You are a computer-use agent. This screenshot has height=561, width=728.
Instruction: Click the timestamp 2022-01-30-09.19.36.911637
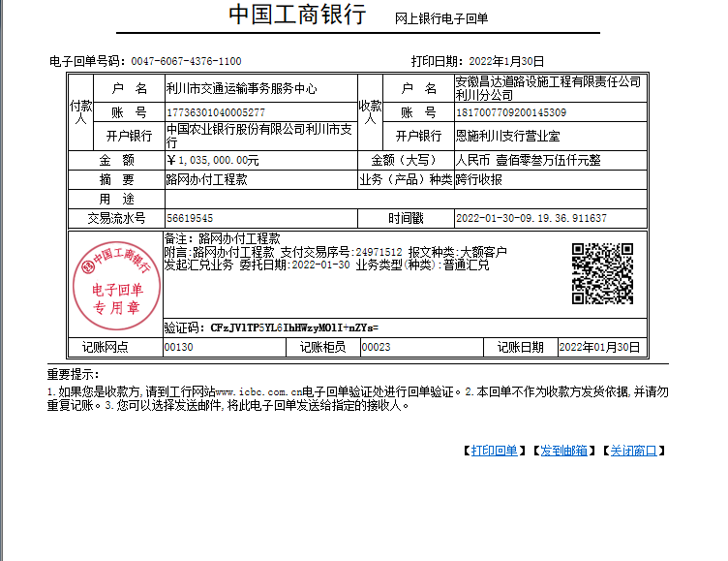click(x=531, y=219)
